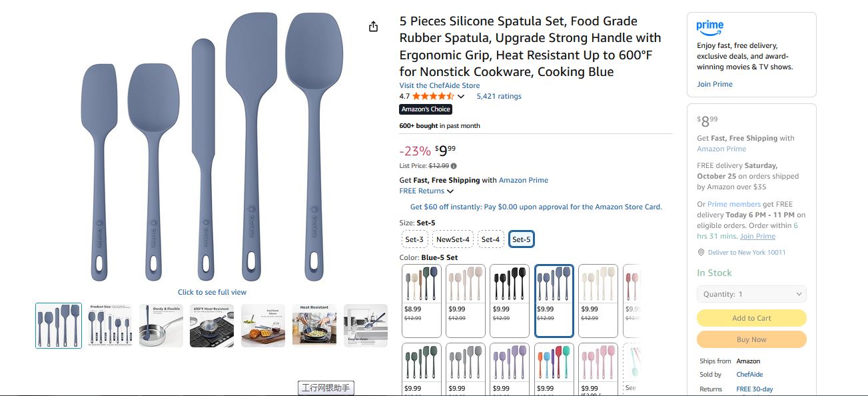The image size is (868, 396).
Task: Pick the Set-4 size option
Action: pos(490,239)
